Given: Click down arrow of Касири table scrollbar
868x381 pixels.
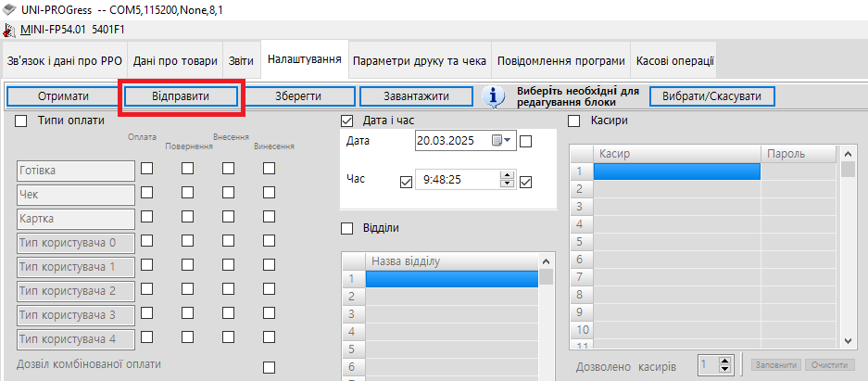Looking at the screenshot, I should click(848, 341).
